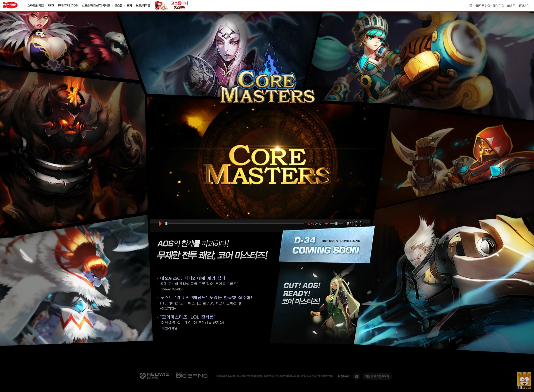Open the RPG menu

coord(51,6)
